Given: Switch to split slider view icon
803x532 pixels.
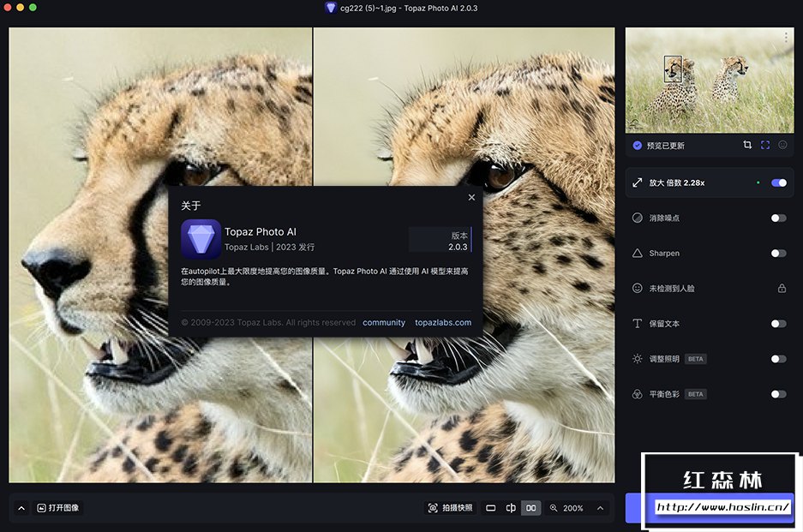Looking at the screenshot, I should coord(511,508).
